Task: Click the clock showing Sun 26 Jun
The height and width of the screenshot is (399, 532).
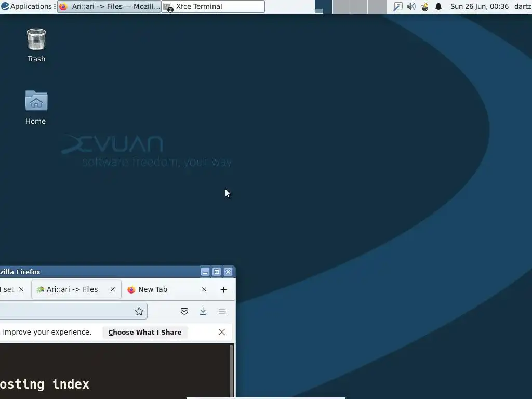Action: [479, 6]
